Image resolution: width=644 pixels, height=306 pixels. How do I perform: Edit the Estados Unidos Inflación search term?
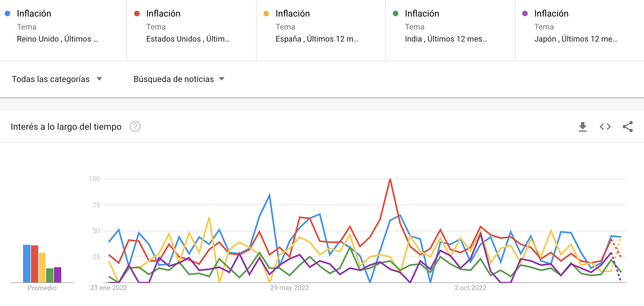click(x=192, y=30)
